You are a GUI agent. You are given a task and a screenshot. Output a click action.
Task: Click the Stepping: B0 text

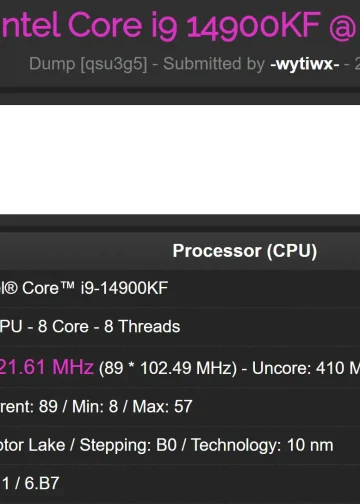pos(128,445)
